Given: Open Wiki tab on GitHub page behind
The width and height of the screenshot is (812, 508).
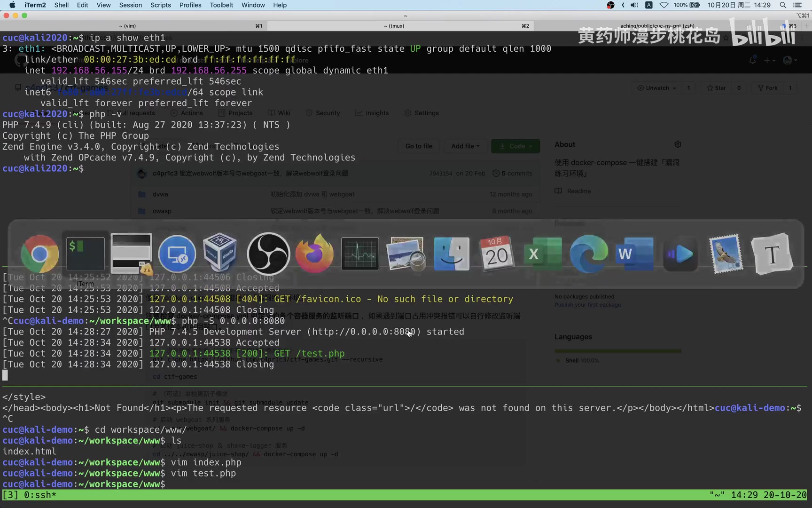Looking at the screenshot, I should (x=279, y=113).
